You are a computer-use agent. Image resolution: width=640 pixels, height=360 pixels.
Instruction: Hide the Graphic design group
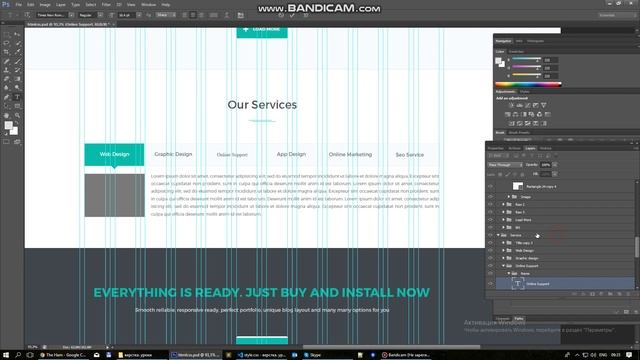(490, 258)
